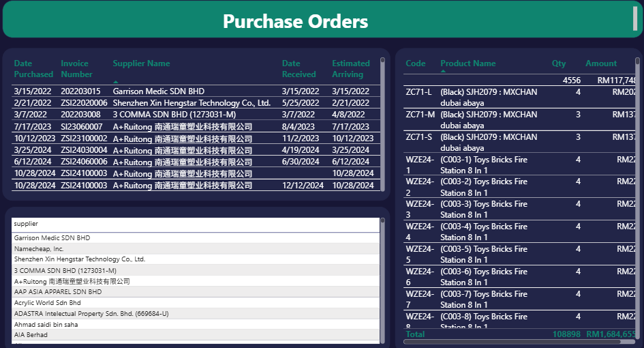Viewport: 644px width, 348px height.
Task: Select the (C003-4) Toys Bricks Fire Station row
Action: pos(519,231)
